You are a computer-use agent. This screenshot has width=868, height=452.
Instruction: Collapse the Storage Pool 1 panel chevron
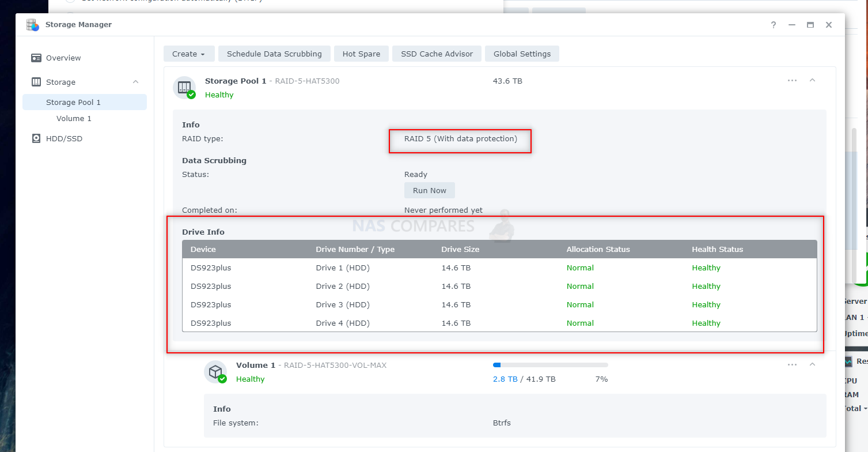[812, 80]
